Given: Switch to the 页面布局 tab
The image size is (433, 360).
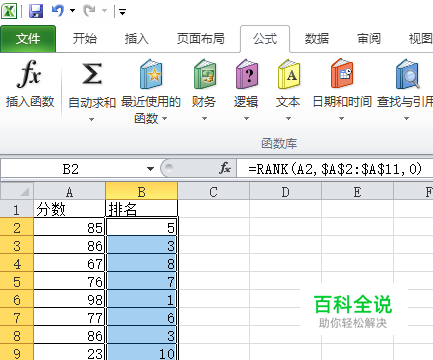Looking at the screenshot, I should (201, 39).
